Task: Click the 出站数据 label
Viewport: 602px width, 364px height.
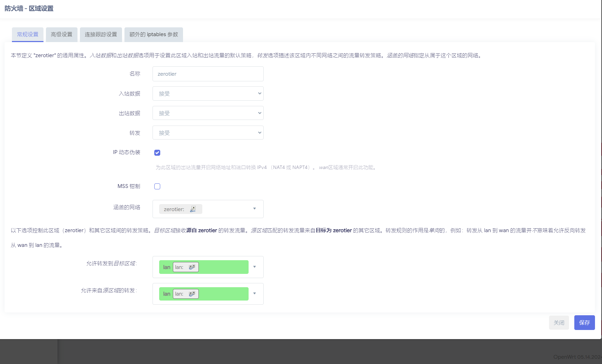Action: click(129, 113)
